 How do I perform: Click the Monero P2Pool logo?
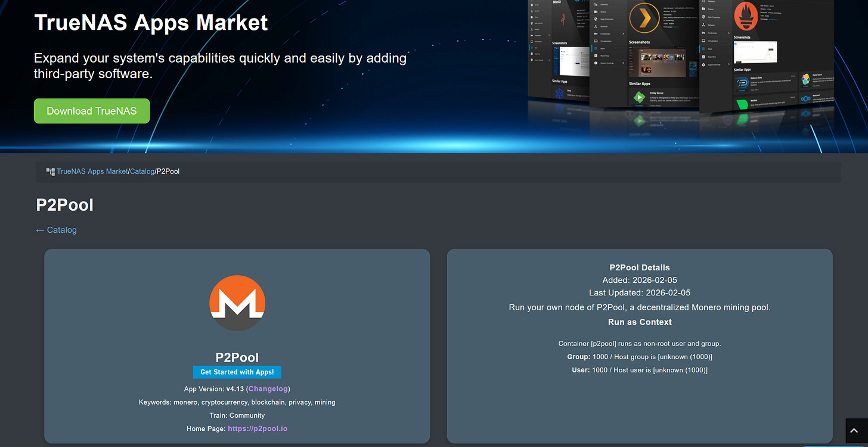click(x=237, y=303)
